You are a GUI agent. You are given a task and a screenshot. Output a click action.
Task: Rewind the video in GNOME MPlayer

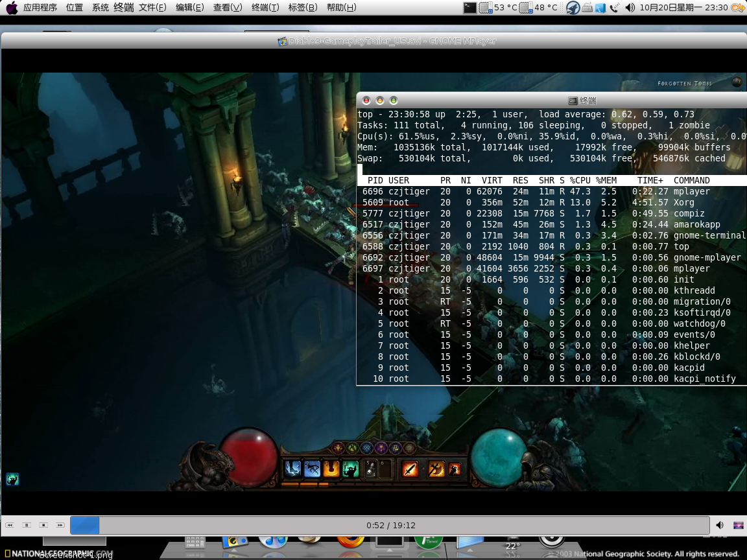(x=10, y=525)
